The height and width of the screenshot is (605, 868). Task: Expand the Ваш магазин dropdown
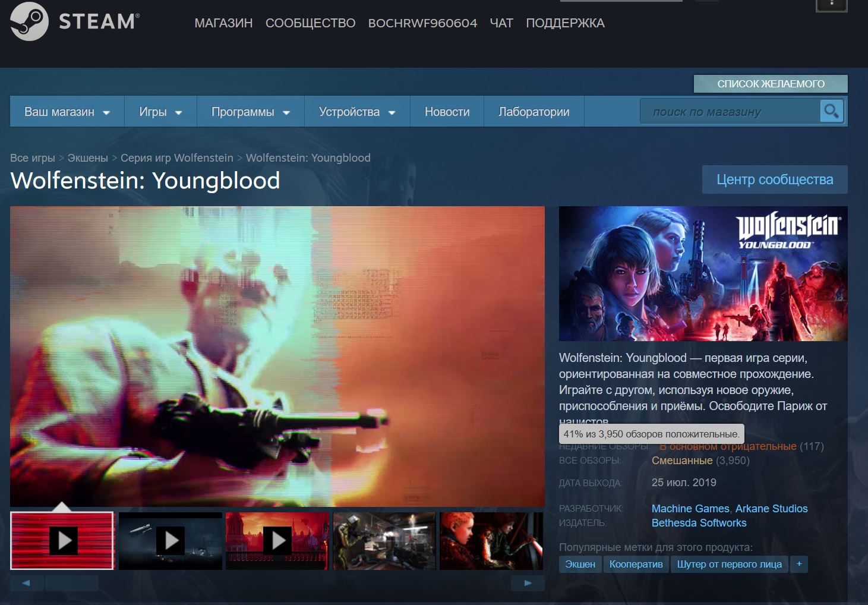click(67, 112)
